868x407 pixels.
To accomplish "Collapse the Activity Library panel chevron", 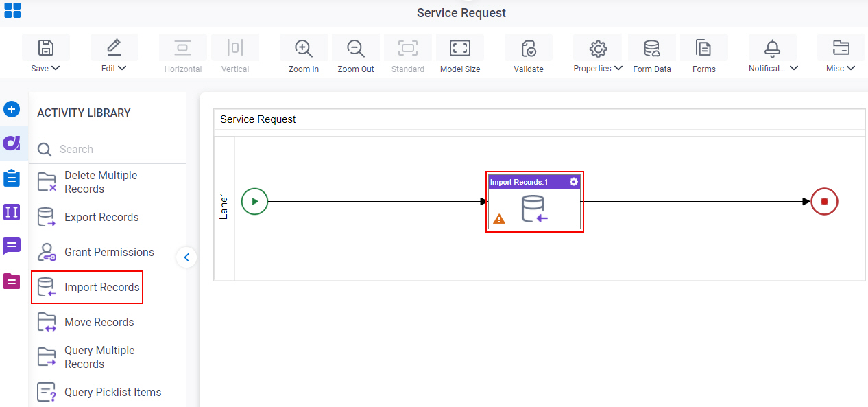I will [x=186, y=257].
